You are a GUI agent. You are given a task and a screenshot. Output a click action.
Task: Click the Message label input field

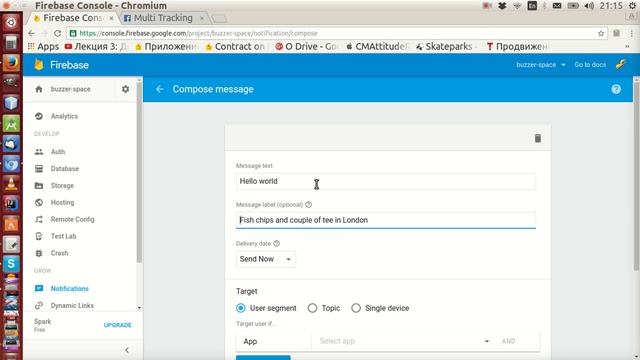click(386, 220)
